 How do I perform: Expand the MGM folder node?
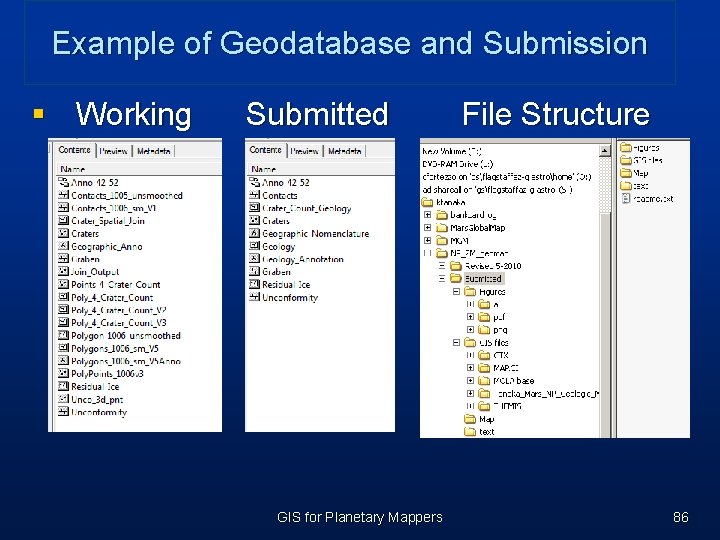tap(428, 240)
